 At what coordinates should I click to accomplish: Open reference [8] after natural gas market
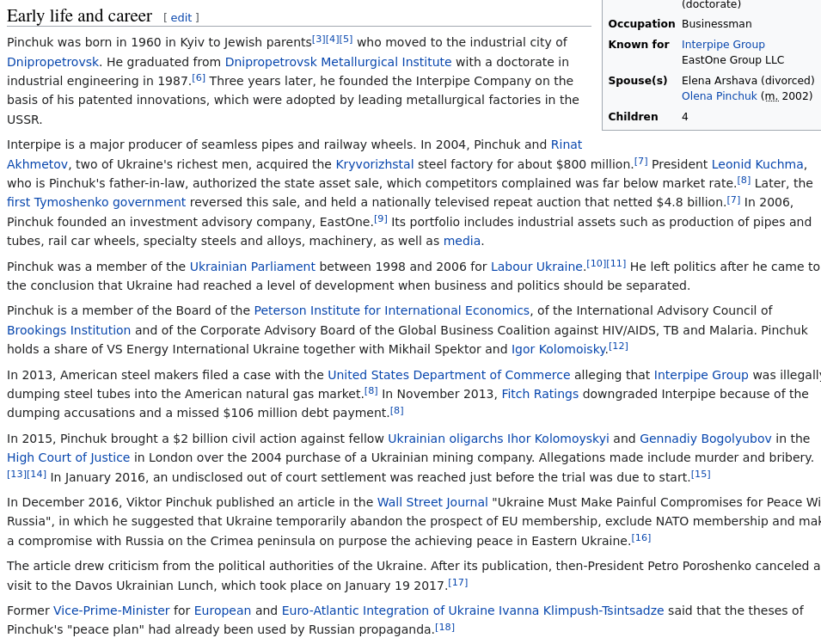(x=371, y=391)
